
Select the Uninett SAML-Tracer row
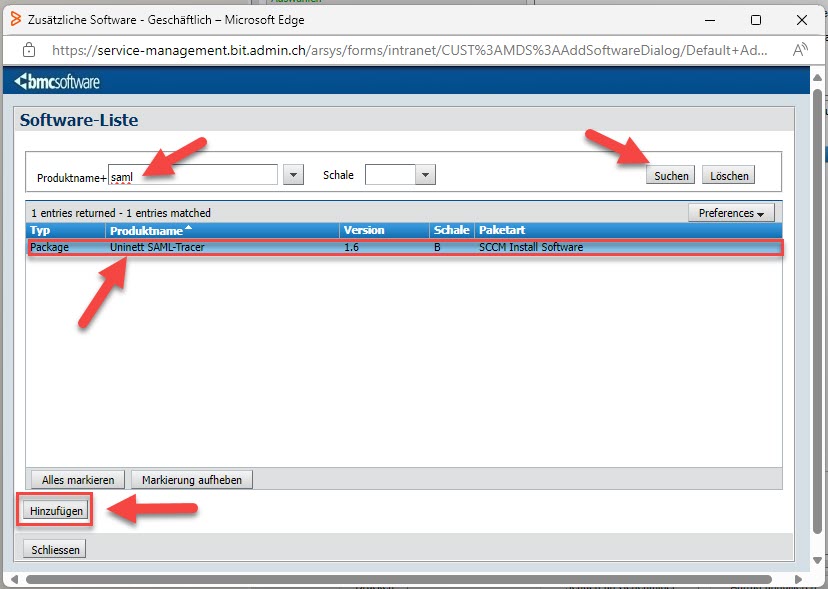[405, 247]
